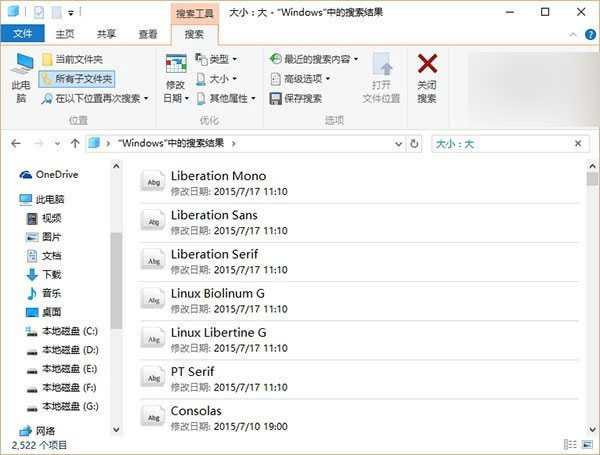Image resolution: width=600 pixels, height=455 pixels.
Task: Open the Advanced options dropdown
Action: tap(300, 79)
